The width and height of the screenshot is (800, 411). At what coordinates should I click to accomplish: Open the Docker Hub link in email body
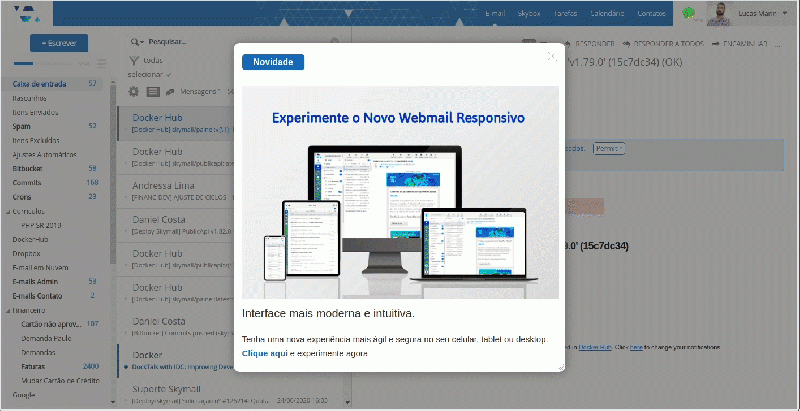595,347
